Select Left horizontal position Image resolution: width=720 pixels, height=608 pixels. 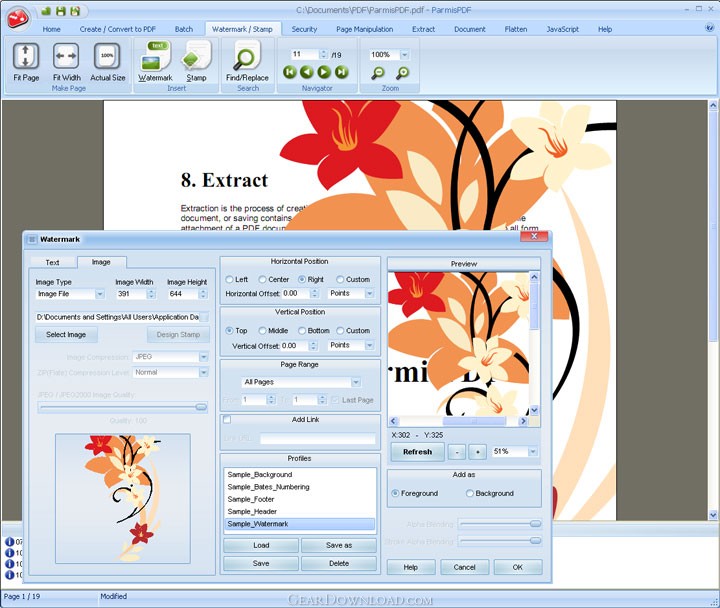click(x=229, y=279)
